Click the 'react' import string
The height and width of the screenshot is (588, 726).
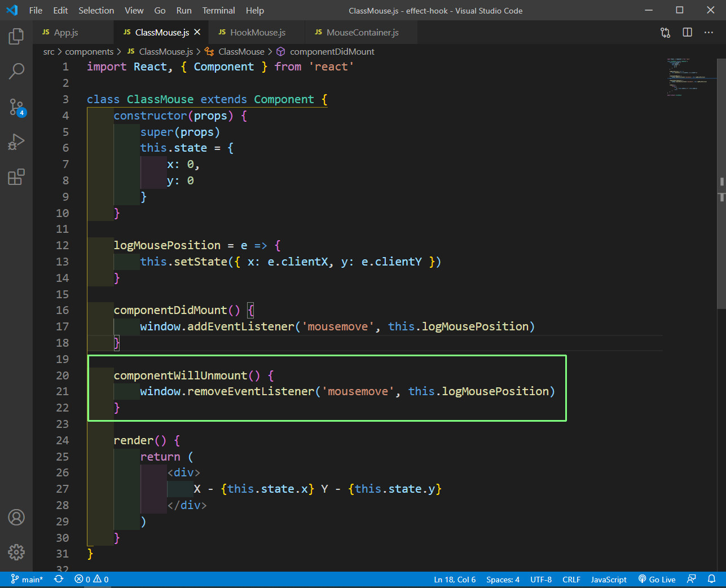[x=331, y=67]
